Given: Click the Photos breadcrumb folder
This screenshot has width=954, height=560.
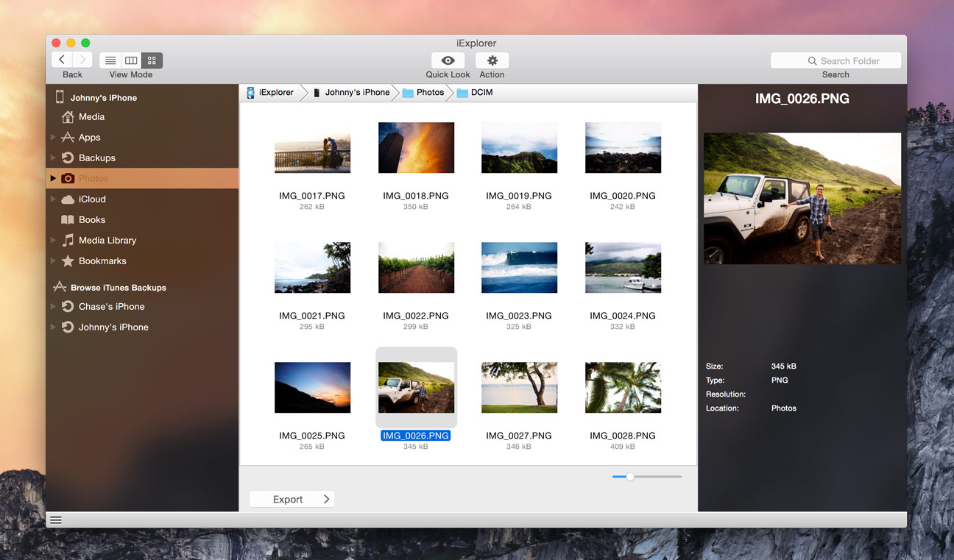Looking at the screenshot, I should click(x=423, y=93).
